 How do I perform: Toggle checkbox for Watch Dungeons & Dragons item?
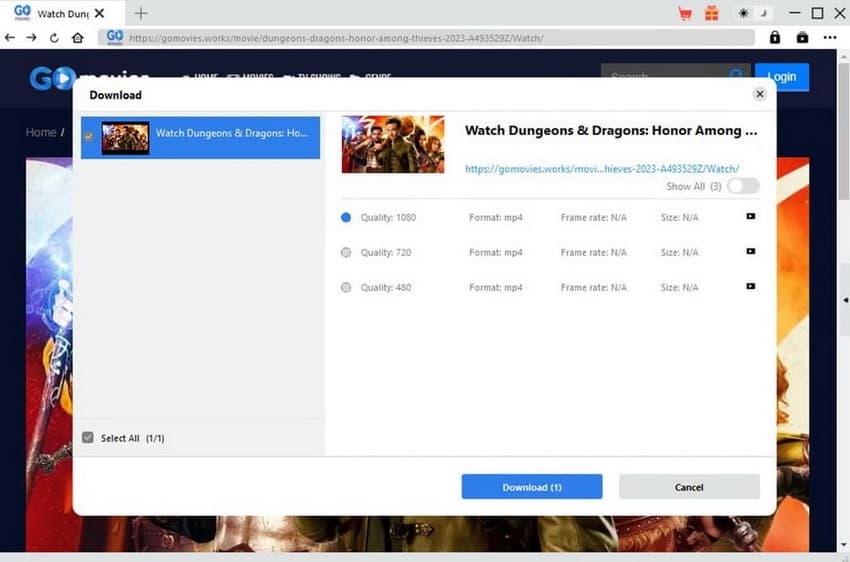pos(89,137)
